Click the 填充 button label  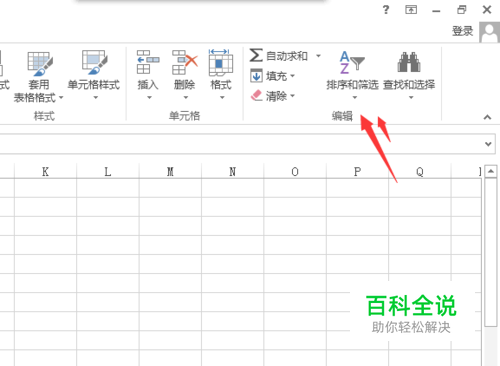pyautogui.click(x=276, y=76)
